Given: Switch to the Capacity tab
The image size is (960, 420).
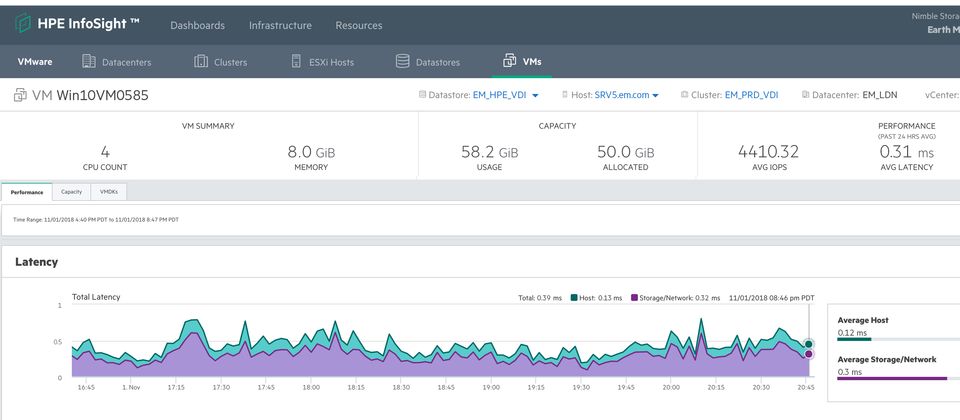Looking at the screenshot, I should (x=71, y=191).
